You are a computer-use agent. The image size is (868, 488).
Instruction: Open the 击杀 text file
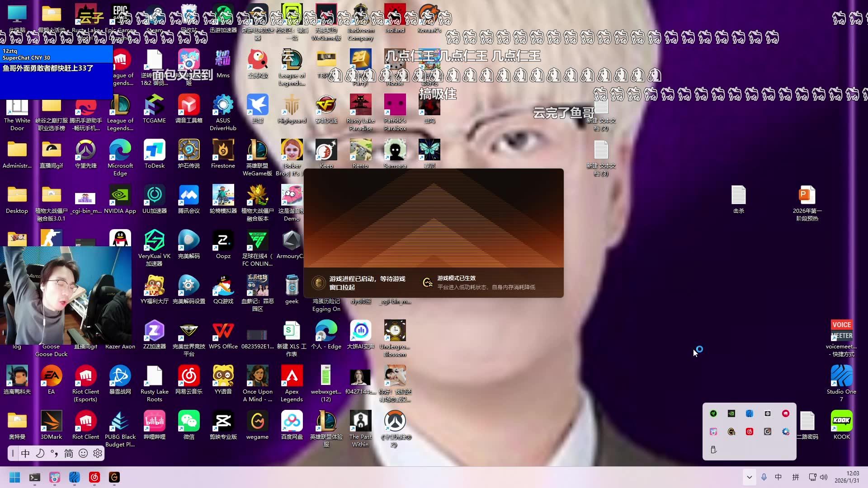click(738, 199)
